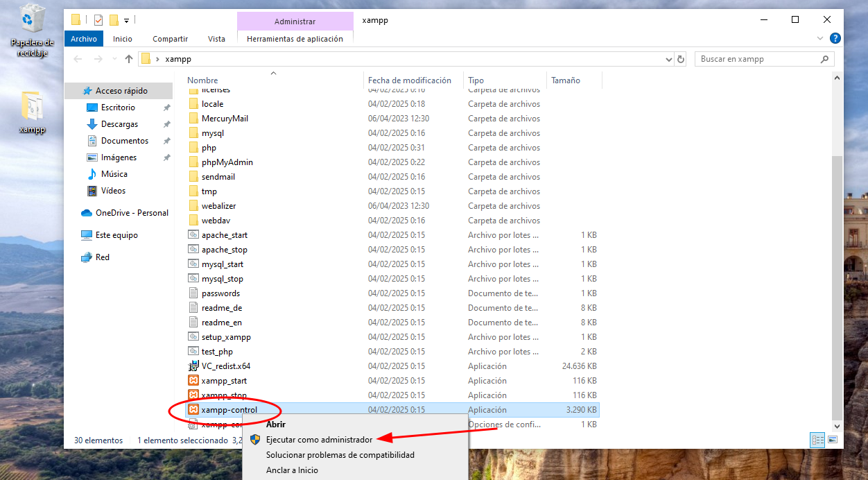Click the "Buscar en xampp" search box
The width and height of the screenshot is (868, 480).
point(756,59)
